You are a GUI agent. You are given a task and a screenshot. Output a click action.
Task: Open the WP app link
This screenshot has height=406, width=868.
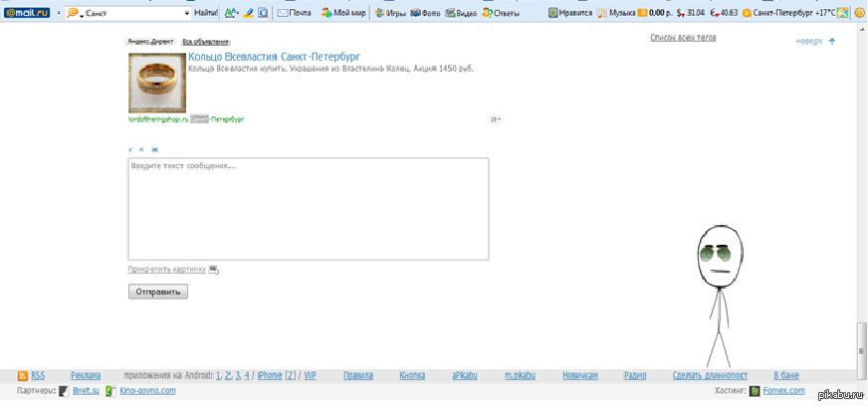pyautogui.click(x=311, y=375)
